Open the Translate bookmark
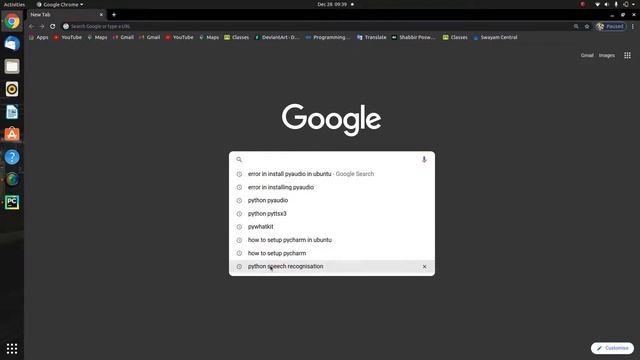Screen dimensions: 640x360 pos(371,37)
